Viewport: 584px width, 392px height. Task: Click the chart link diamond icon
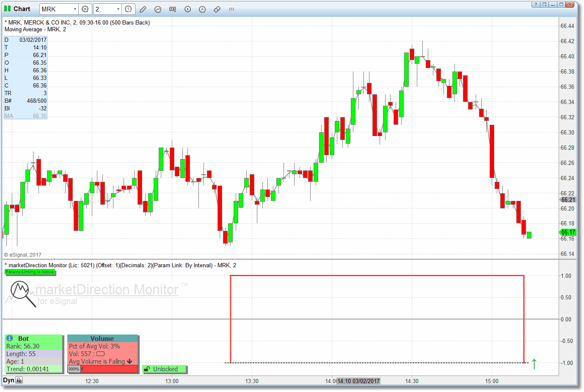pyautogui.click(x=217, y=9)
